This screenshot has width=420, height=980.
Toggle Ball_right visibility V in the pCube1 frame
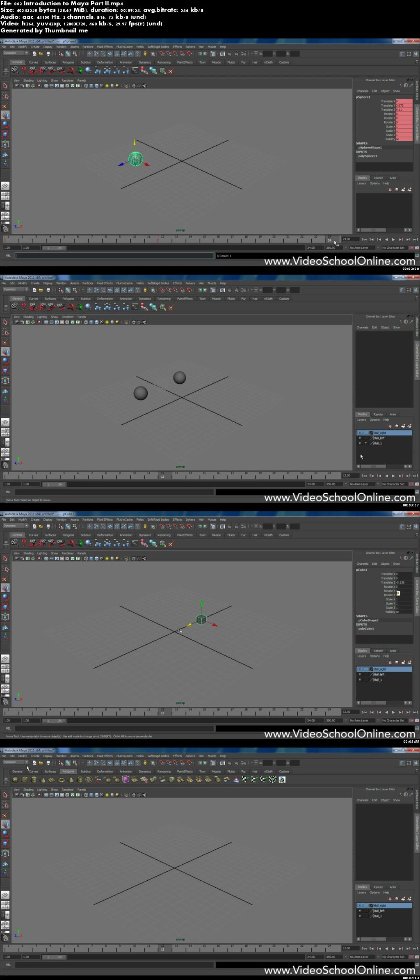[x=360, y=669]
